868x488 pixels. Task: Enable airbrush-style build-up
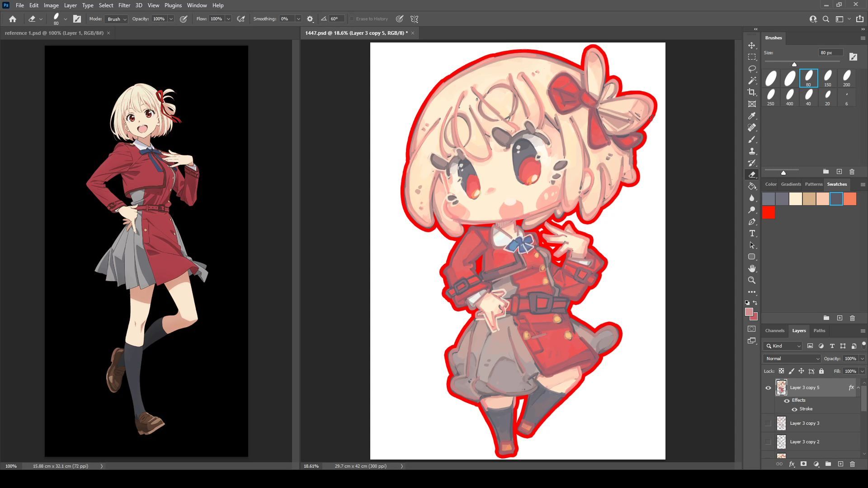pyautogui.click(x=241, y=19)
